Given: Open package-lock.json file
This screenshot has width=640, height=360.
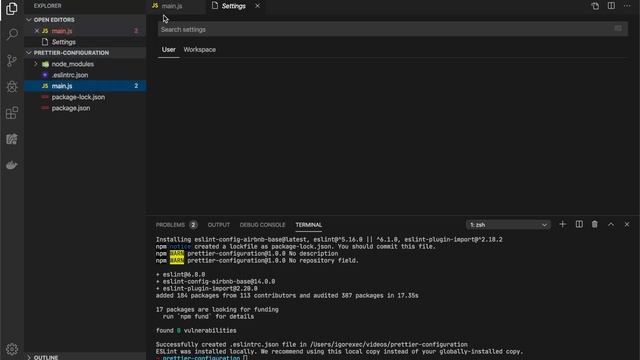Looking at the screenshot, I should pyautogui.click(x=85, y=97).
